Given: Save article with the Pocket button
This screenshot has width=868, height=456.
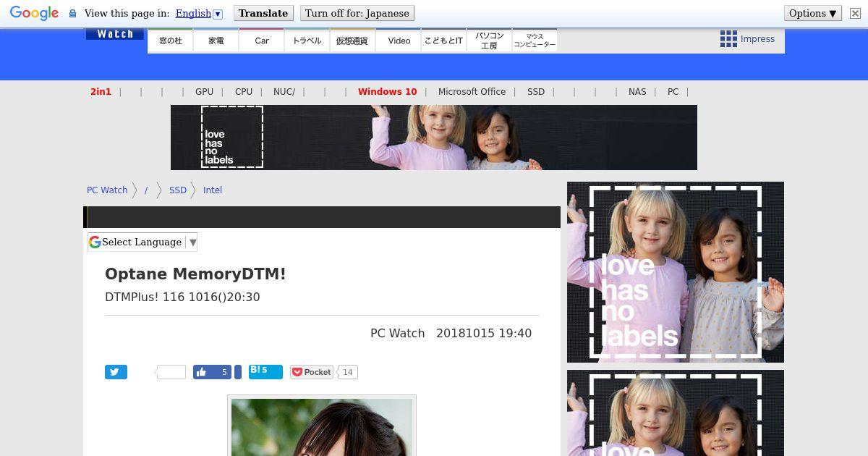Looking at the screenshot, I should 311,372.
